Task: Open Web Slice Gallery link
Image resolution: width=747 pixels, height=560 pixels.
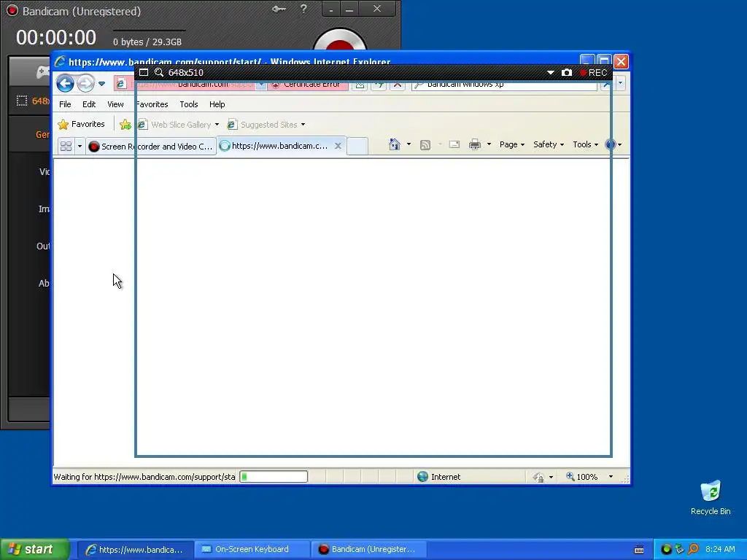Action: point(174,125)
